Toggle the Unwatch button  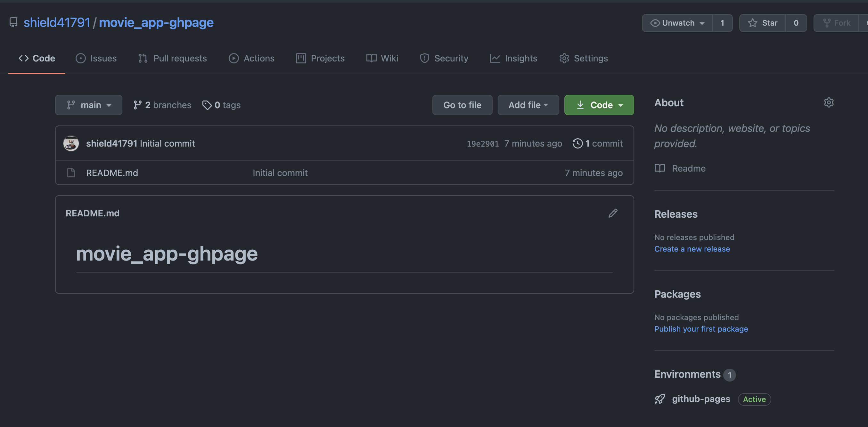[677, 23]
